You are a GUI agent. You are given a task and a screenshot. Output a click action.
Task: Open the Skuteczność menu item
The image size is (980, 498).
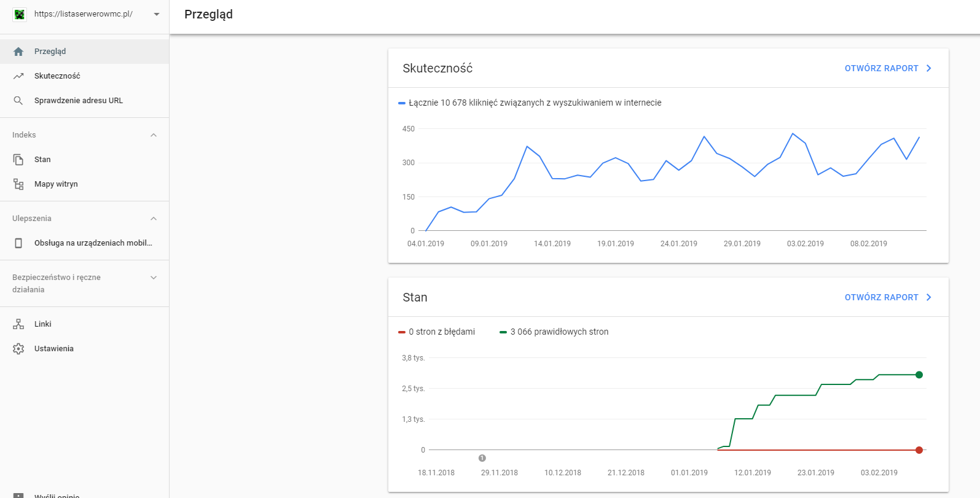click(57, 76)
